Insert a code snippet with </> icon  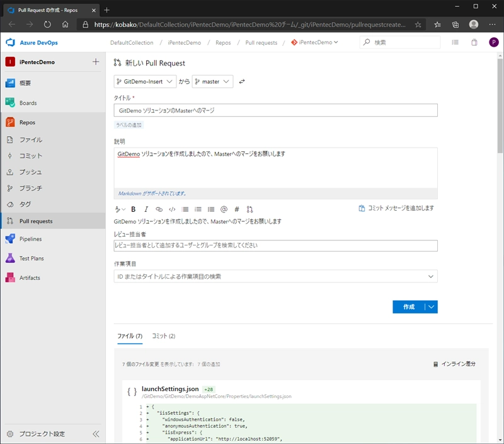tap(172, 209)
